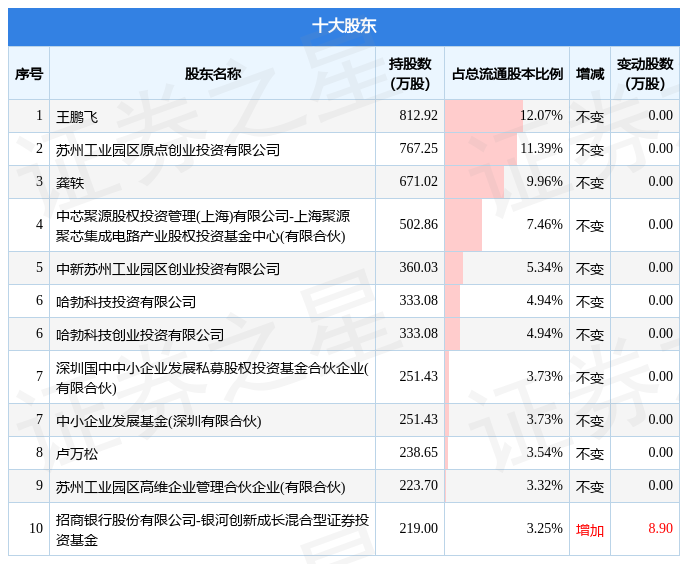Click the red 8.90 change value

coord(660,528)
